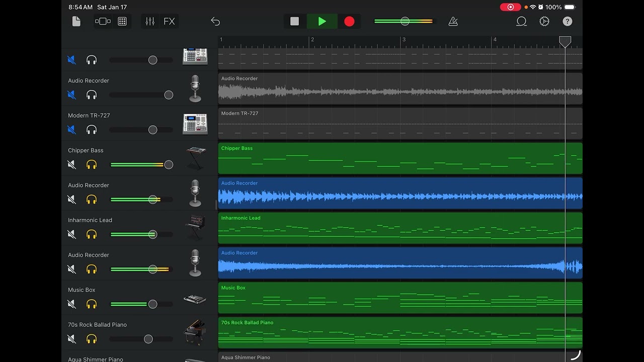Screen dimensions: 644x362
Task: Select the Chipper Bass track name
Action: click(x=86, y=150)
